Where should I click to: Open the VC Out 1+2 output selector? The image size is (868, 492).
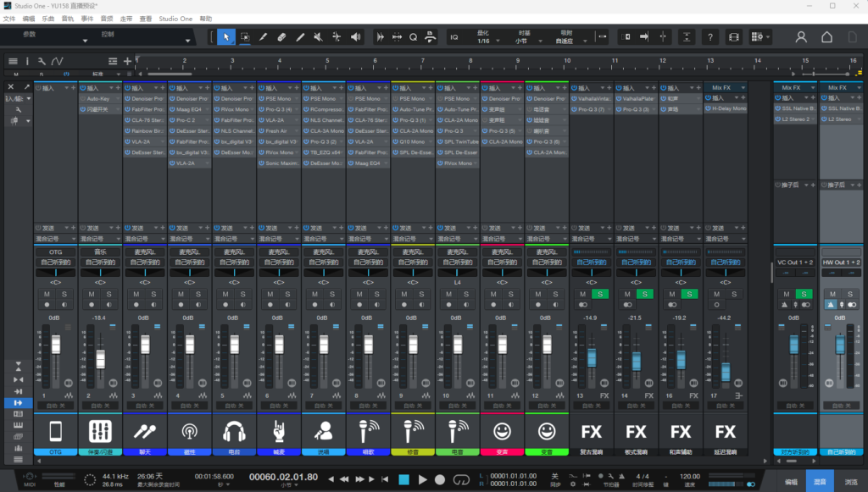tap(795, 263)
